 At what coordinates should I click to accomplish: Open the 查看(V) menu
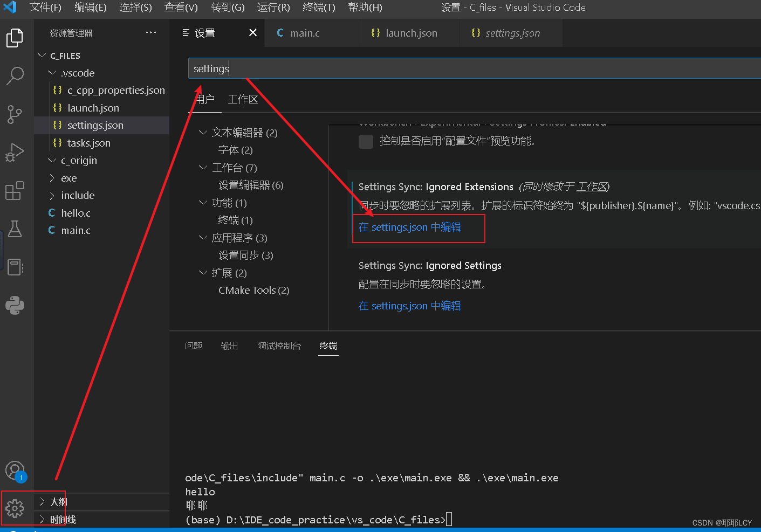(x=181, y=8)
